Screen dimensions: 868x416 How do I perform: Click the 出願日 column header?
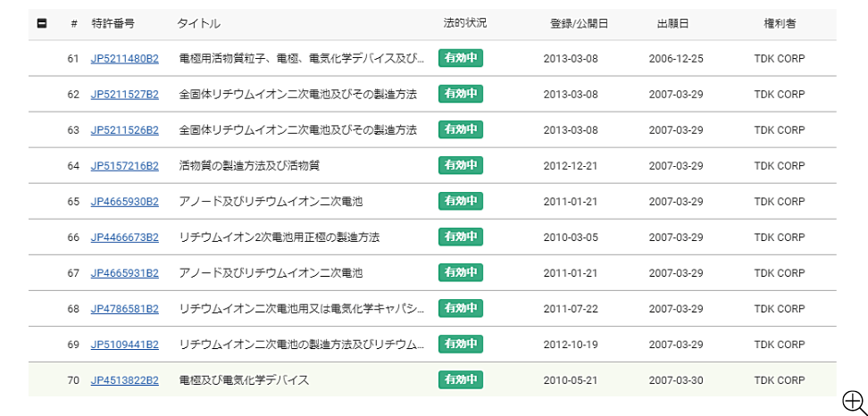(x=673, y=24)
